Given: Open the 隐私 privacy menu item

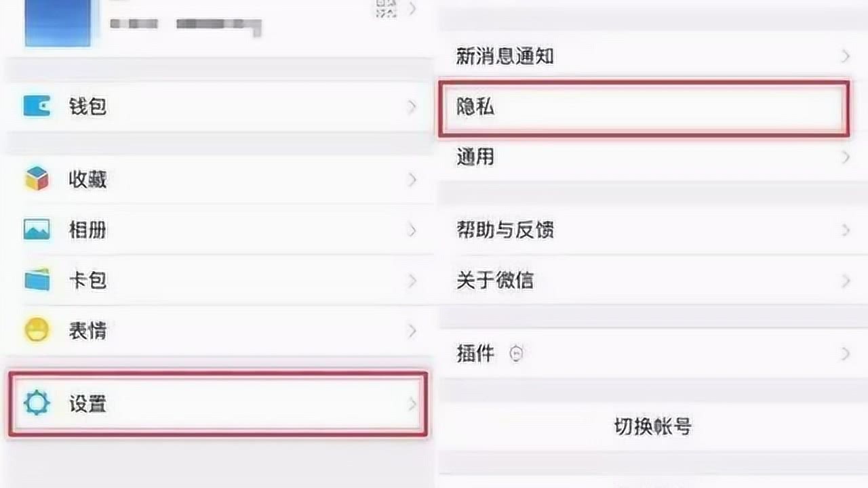Looking at the screenshot, I should (475, 107).
